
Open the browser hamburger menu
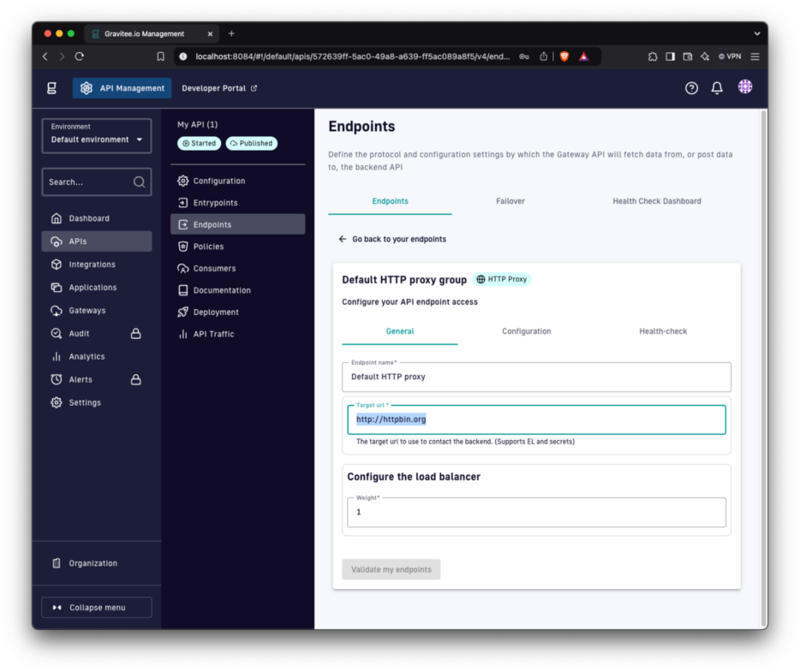tap(755, 56)
